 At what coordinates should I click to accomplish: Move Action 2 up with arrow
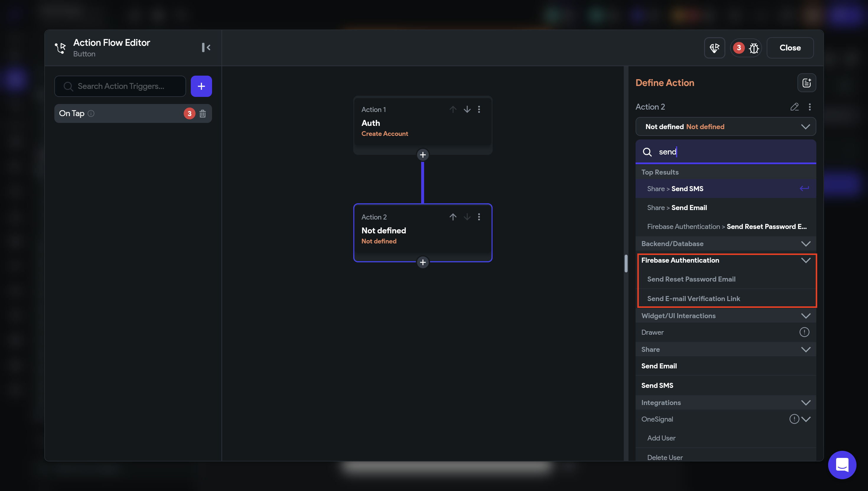point(453,217)
